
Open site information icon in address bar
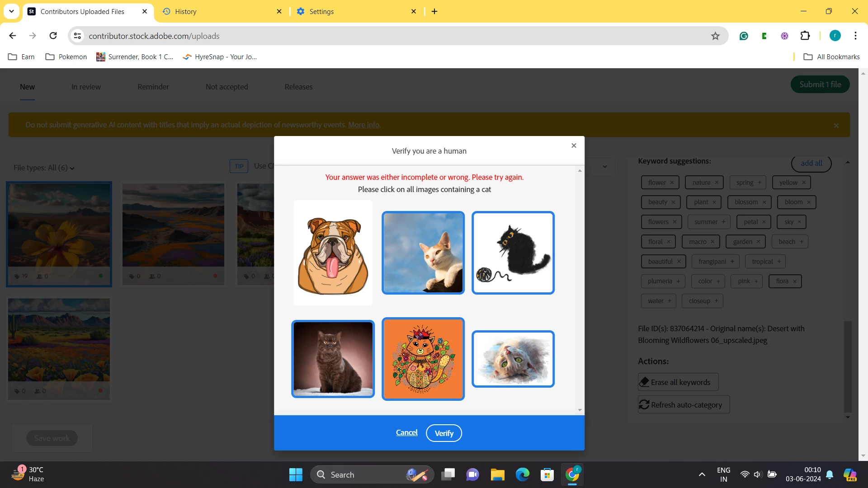[78, 36]
